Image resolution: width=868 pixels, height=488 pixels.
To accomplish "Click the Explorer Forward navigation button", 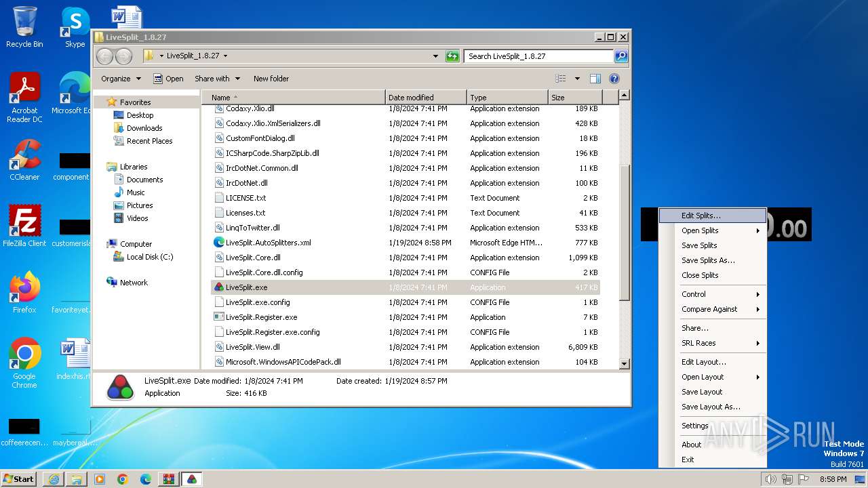I will (x=123, y=56).
